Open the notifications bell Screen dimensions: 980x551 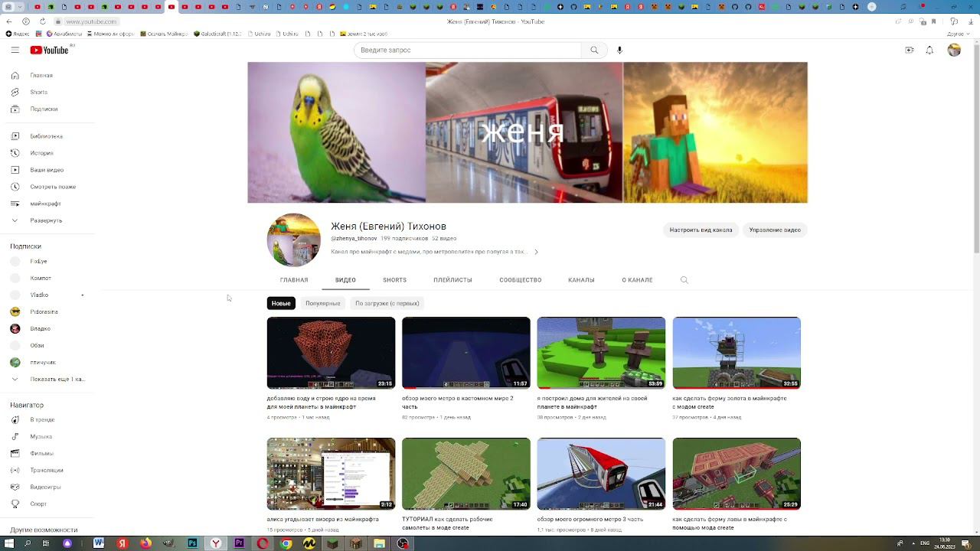pos(929,50)
